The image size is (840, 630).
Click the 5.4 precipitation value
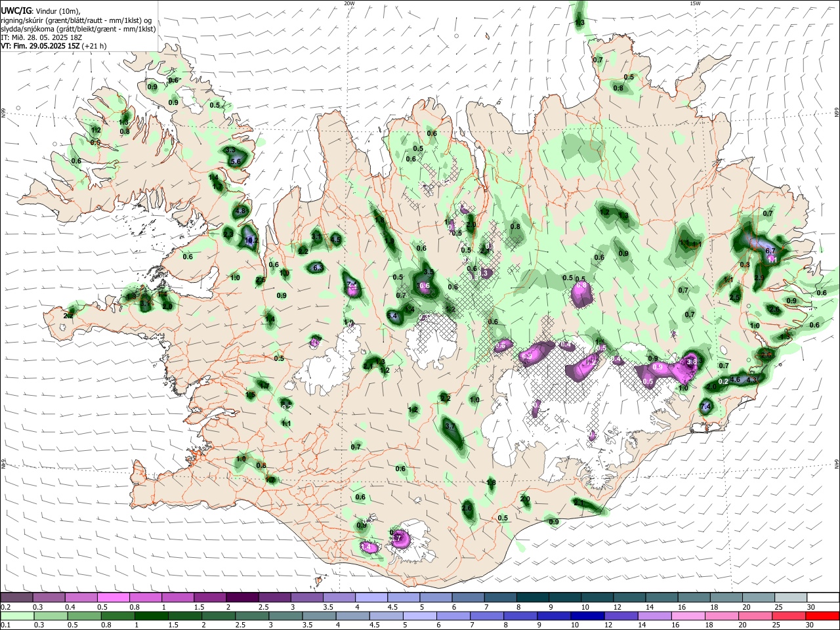pos(392,316)
